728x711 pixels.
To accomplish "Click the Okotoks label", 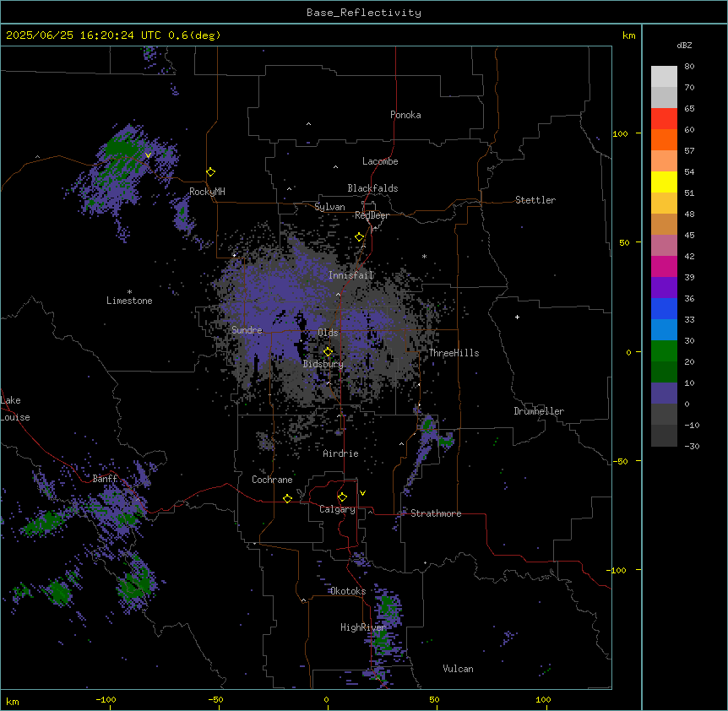I will point(348,591).
